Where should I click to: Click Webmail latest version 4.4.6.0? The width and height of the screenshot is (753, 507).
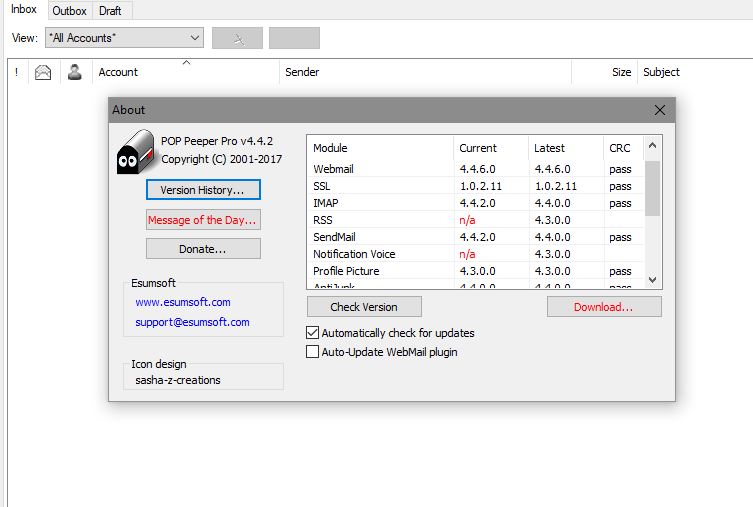(x=553, y=169)
